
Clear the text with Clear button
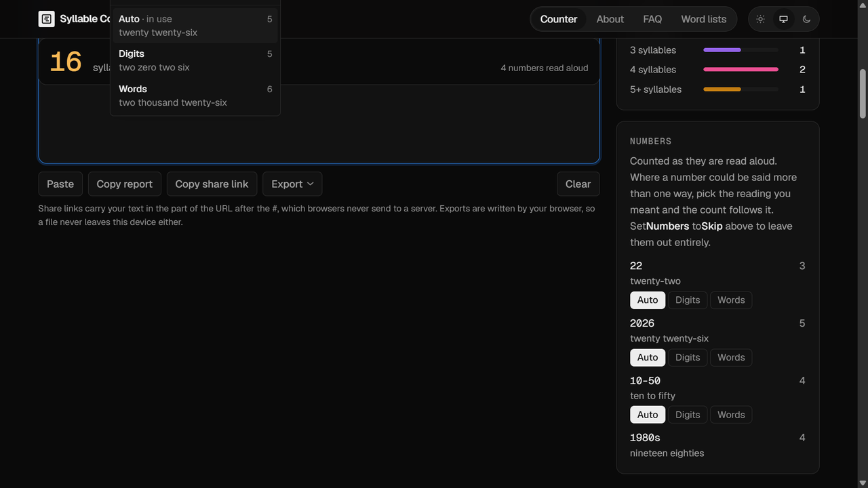point(578,184)
